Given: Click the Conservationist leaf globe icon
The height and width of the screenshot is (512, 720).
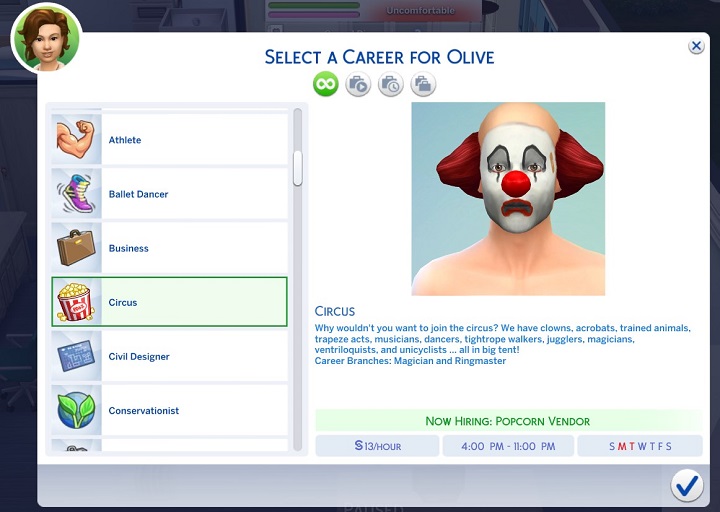Looking at the screenshot, I should pos(76,410).
